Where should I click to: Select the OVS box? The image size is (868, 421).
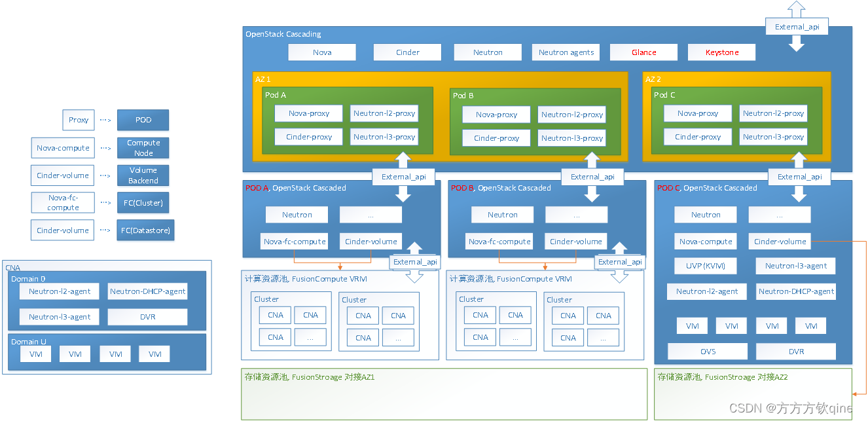[708, 352]
